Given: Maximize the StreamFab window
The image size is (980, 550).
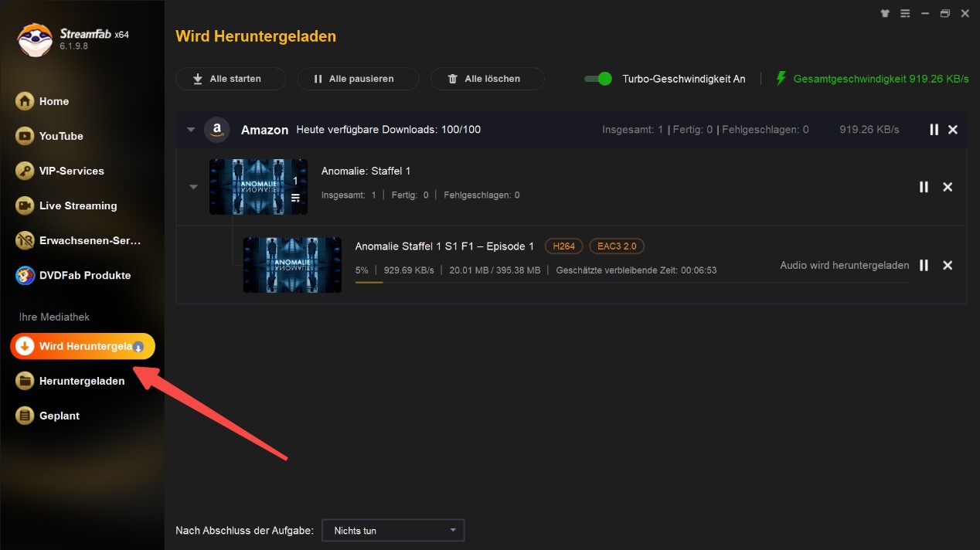Looking at the screenshot, I should (944, 13).
